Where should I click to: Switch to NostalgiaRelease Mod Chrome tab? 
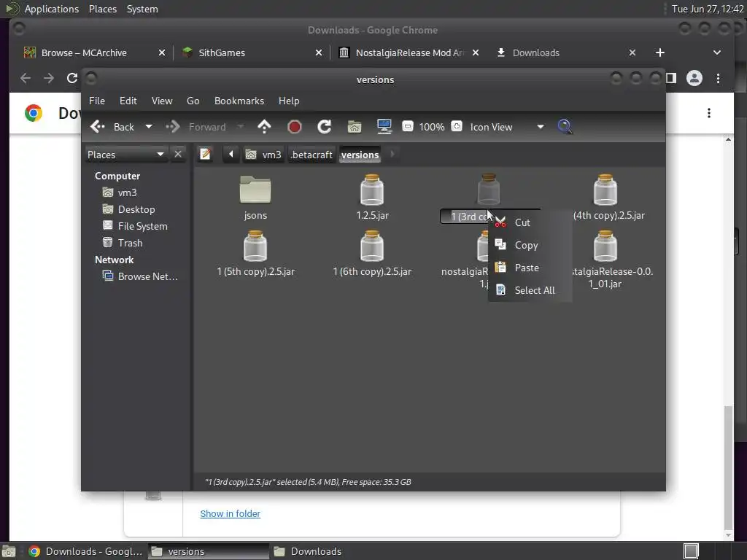coord(409,52)
